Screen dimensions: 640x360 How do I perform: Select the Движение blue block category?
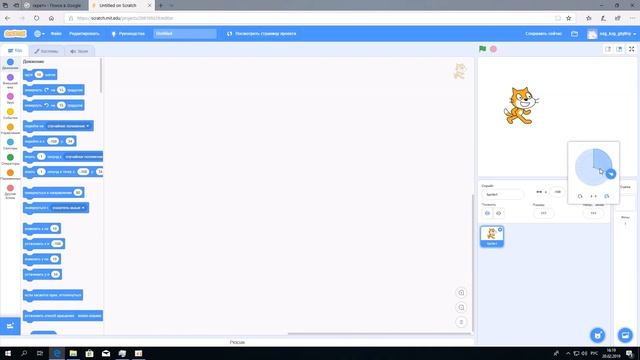click(10, 64)
